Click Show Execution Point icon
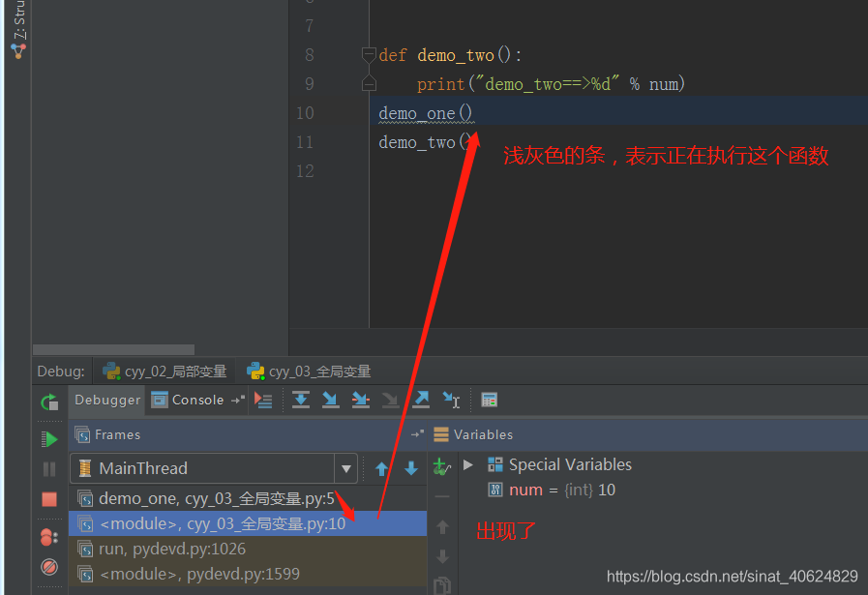The height and width of the screenshot is (595, 868). click(263, 400)
